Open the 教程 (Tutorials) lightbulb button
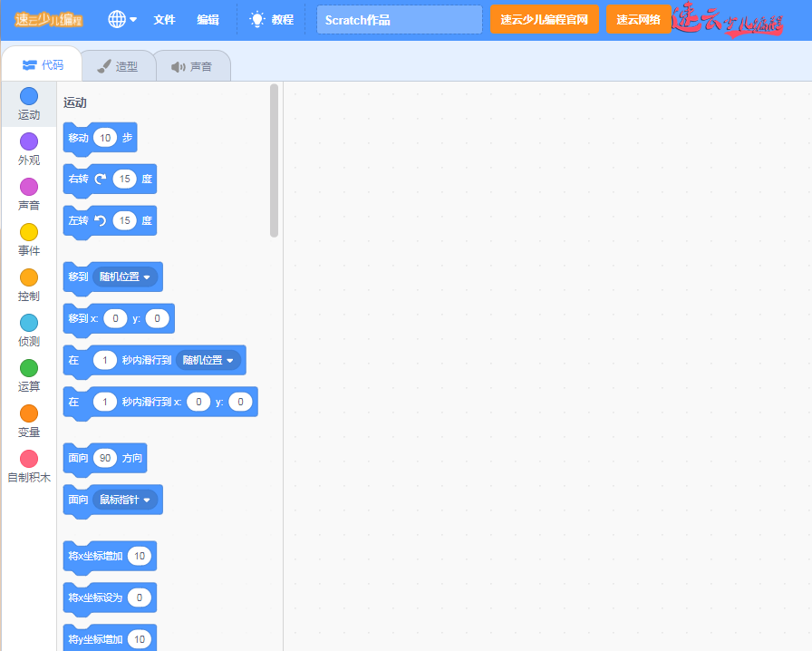The height and width of the screenshot is (651, 812). pyautogui.click(x=271, y=19)
